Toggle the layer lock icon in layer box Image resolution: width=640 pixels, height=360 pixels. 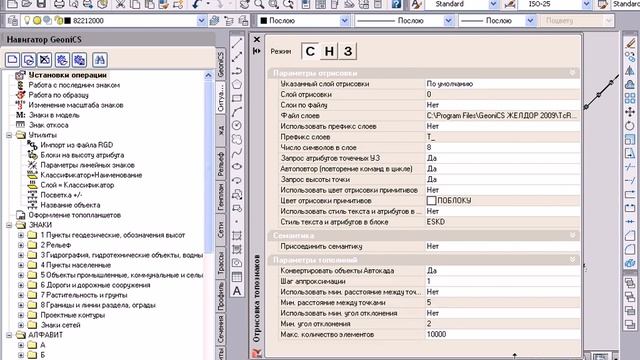59,20
